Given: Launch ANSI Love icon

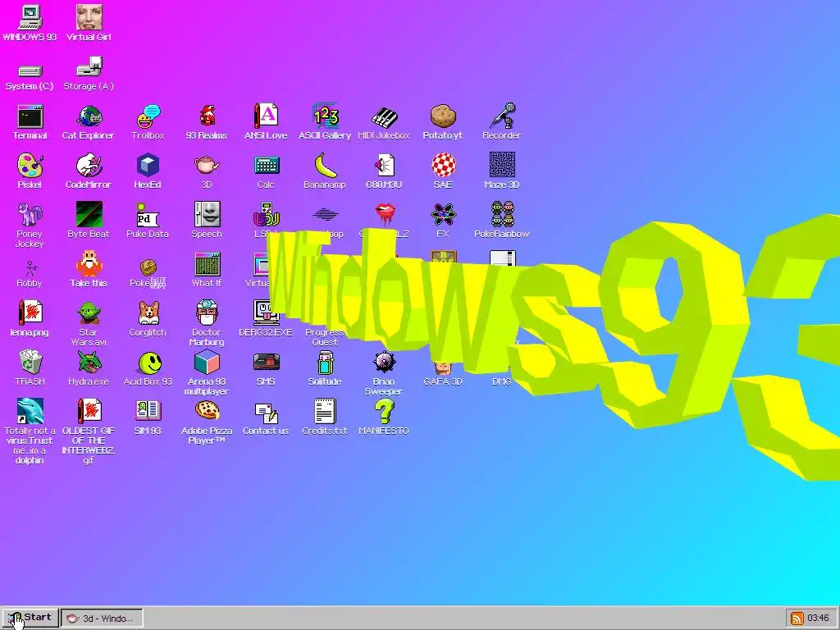Looking at the screenshot, I should pos(266,116).
